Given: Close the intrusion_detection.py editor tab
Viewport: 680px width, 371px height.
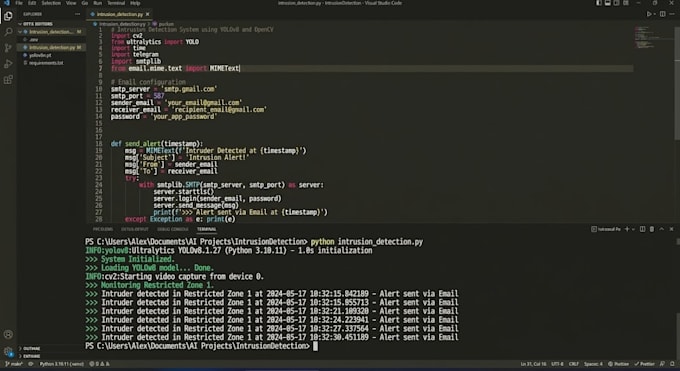Looking at the screenshot, I should pos(147,14).
